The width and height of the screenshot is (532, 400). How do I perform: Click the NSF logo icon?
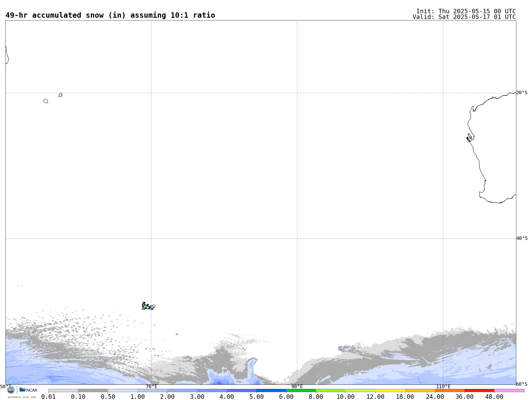tap(11, 390)
